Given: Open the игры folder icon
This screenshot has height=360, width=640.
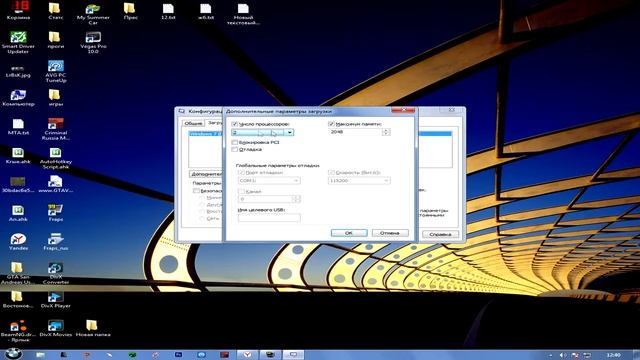Looking at the screenshot, I should point(55,98).
